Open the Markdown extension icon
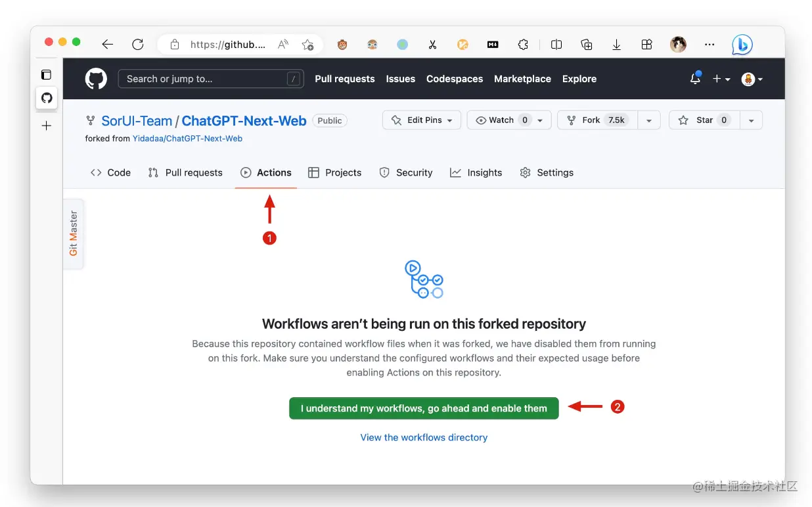This screenshot has width=812, height=507. (x=493, y=45)
